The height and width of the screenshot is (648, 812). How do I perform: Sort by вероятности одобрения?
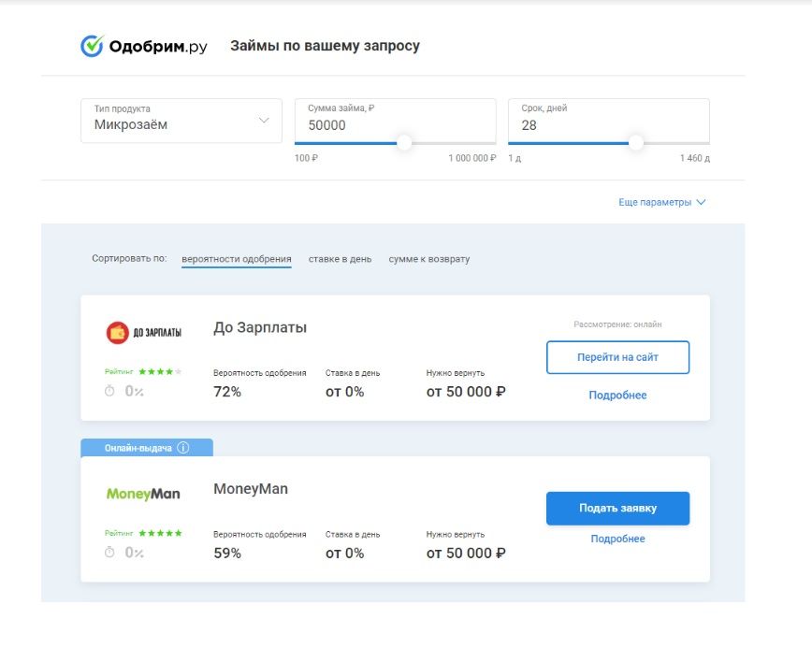tap(237, 259)
